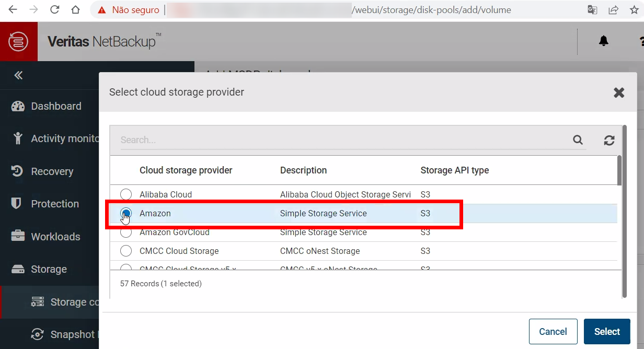Select the Amazon GovCloud radio button
The image size is (644, 349).
click(x=126, y=232)
